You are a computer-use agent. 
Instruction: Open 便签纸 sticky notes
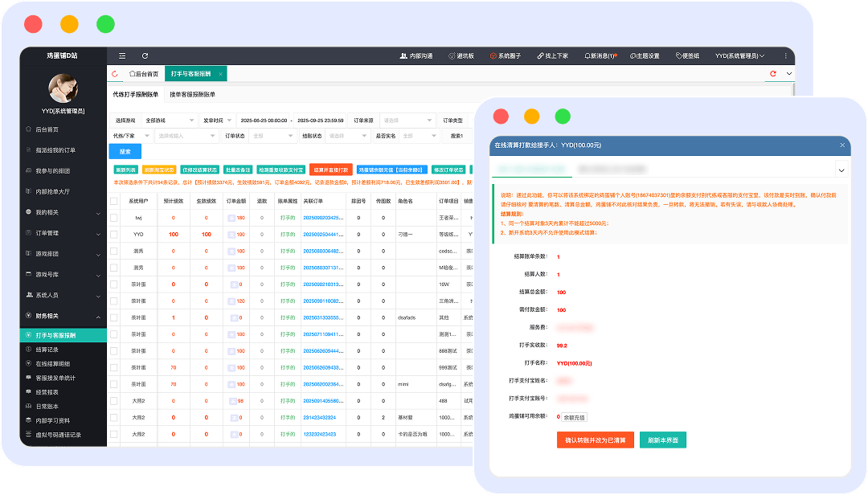pyautogui.click(x=687, y=56)
